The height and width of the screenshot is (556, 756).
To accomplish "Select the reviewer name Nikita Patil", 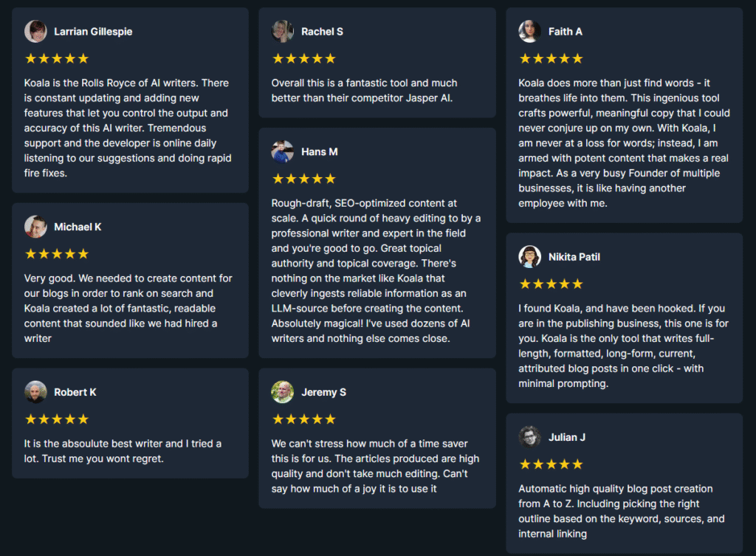I will [574, 257].
